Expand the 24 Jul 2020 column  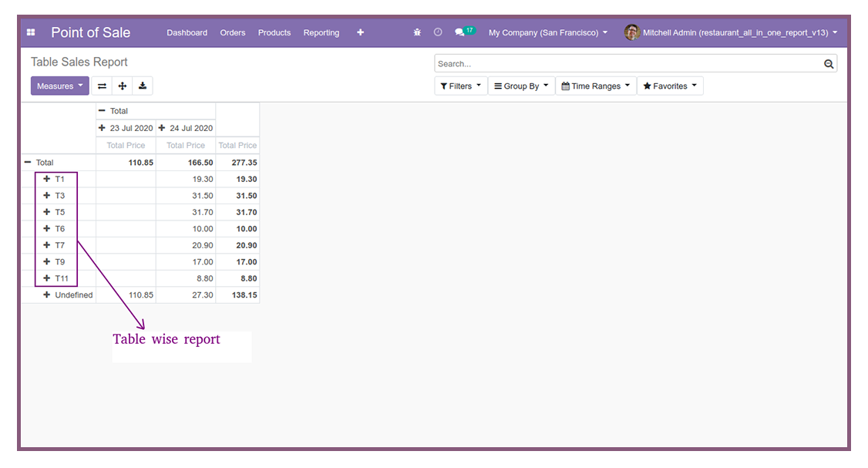pos(186,128)
